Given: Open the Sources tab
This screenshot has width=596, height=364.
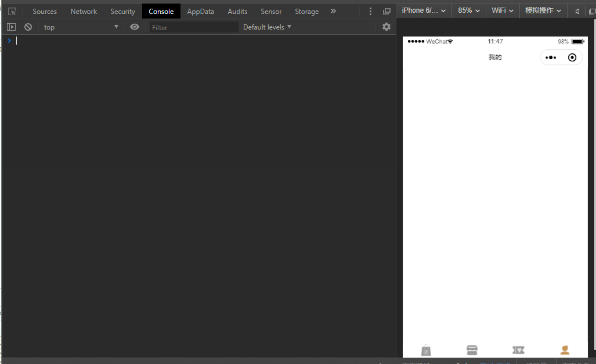Looking at the screenshot, I should 45,12.
